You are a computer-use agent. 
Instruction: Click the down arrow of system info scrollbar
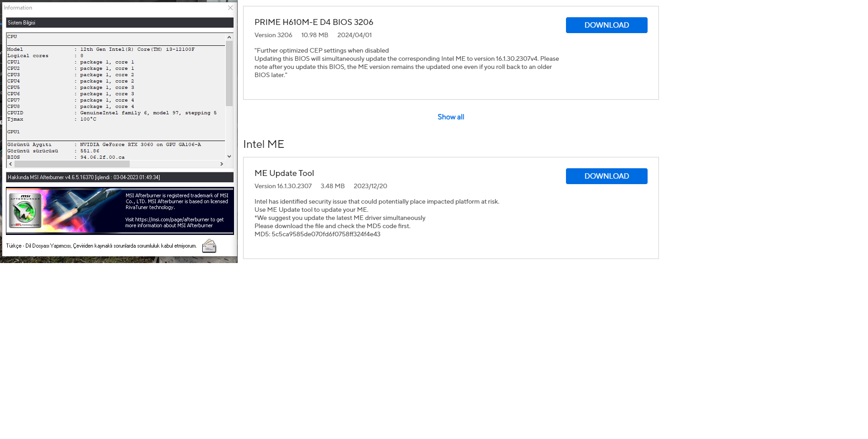click(x=229, y=156)
